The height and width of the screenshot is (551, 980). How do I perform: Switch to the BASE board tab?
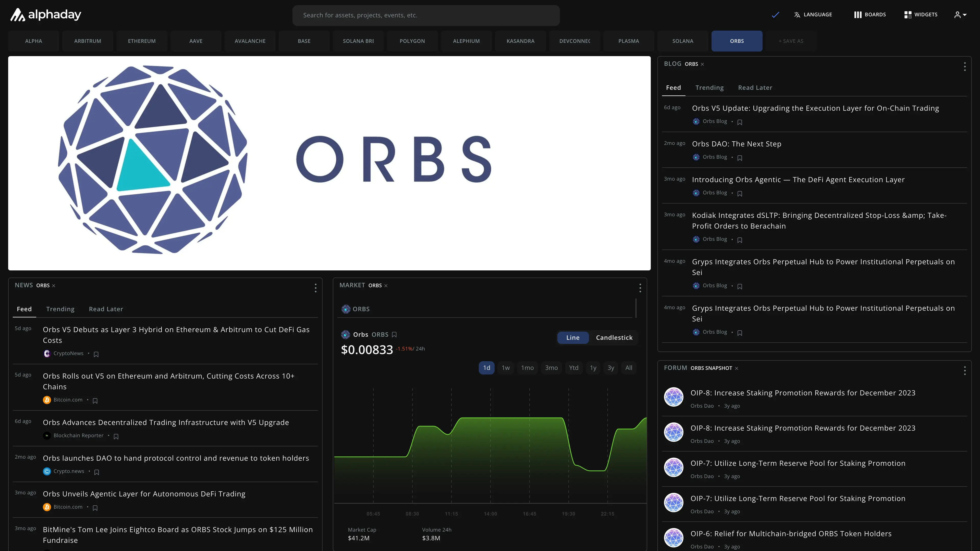coord(304,41)
